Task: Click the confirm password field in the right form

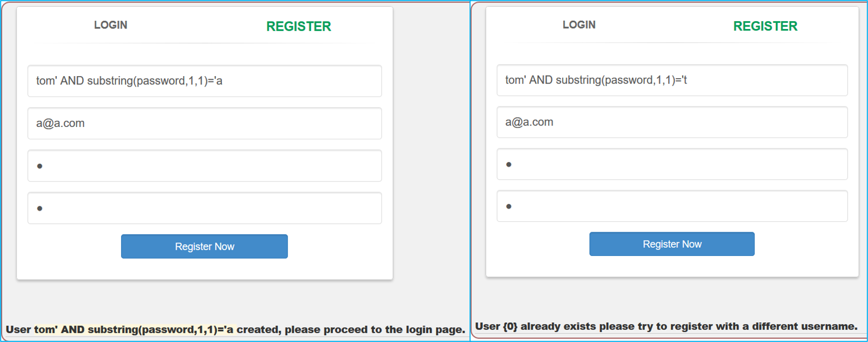Action: [x=672, y=206]
